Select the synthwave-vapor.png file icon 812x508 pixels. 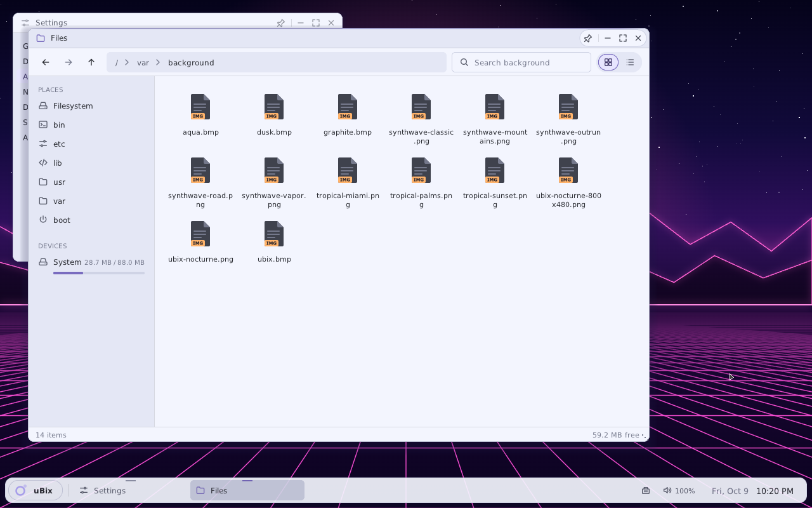tap(274, 170)
